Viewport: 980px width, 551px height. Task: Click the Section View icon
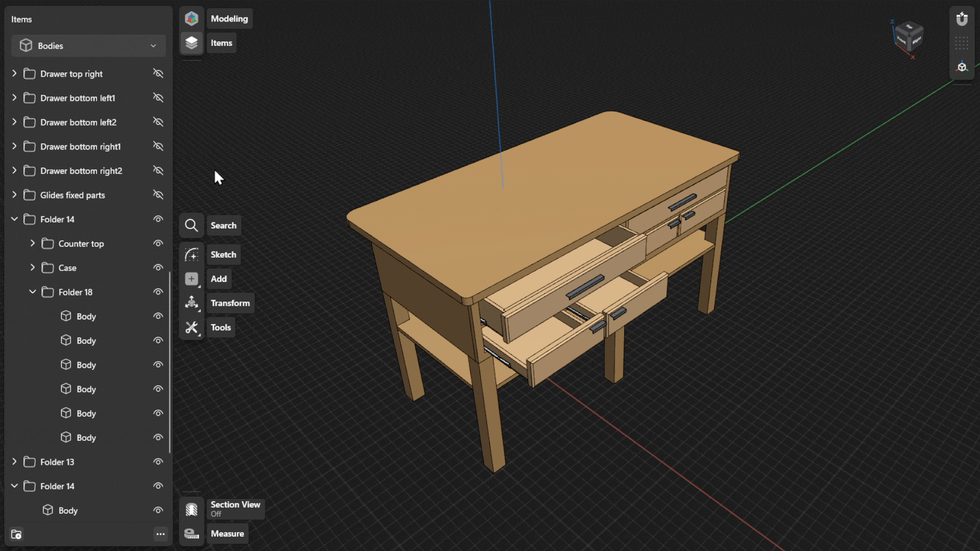pyautogui.click(x=191, y=509)
